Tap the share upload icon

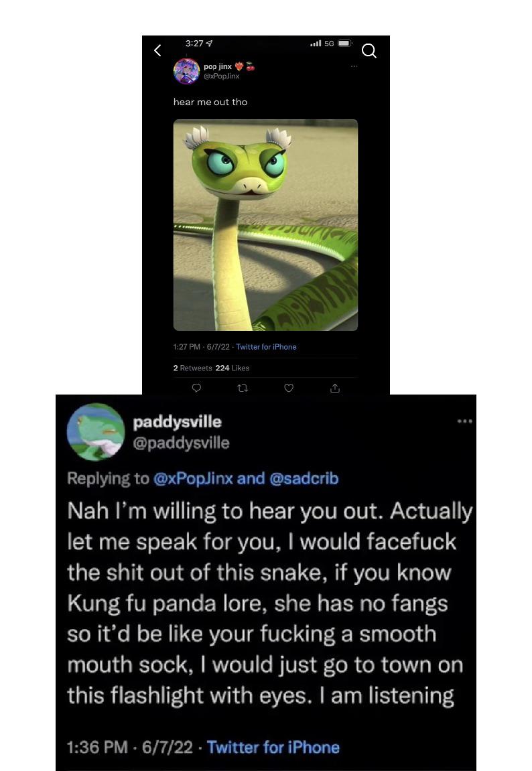tap(335, 388)
